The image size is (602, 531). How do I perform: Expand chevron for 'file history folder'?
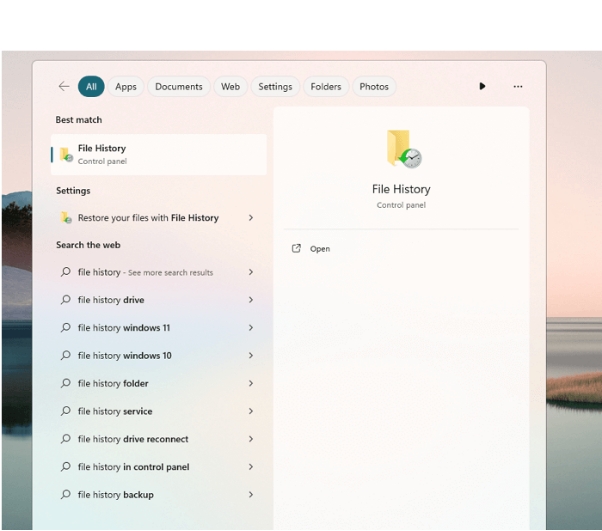tap(251, 383)
